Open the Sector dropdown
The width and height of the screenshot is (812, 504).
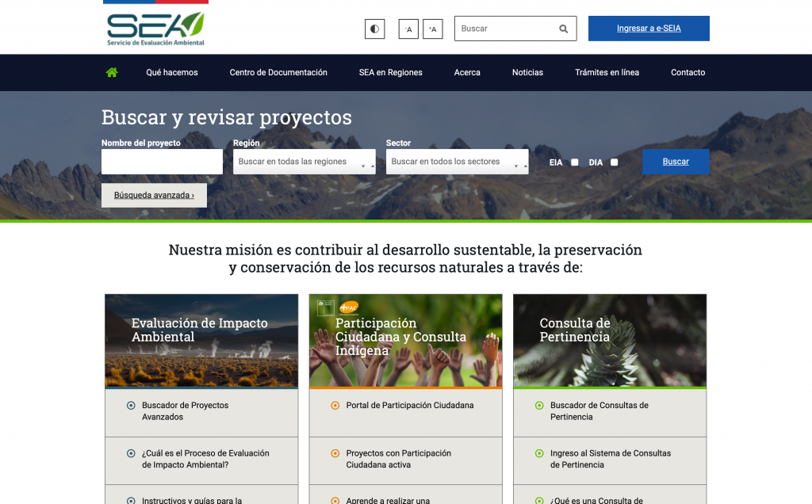[x=457, y=162]
